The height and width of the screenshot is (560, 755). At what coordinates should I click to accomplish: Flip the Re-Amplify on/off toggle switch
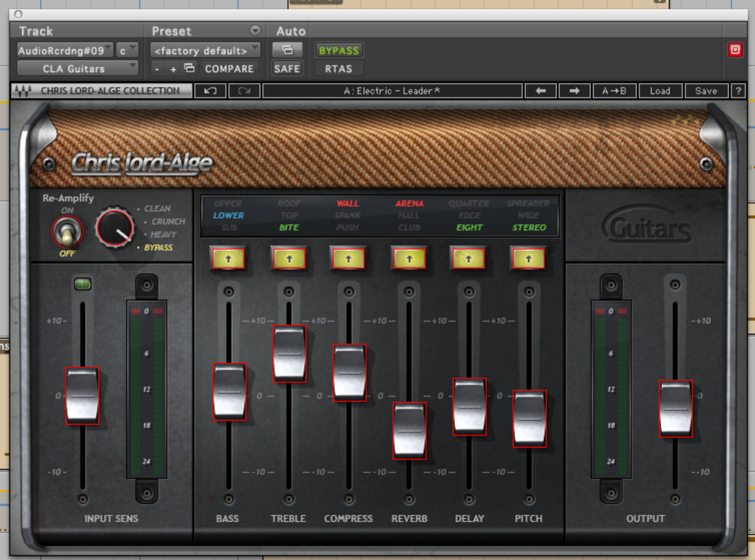(x=67, y=232)
